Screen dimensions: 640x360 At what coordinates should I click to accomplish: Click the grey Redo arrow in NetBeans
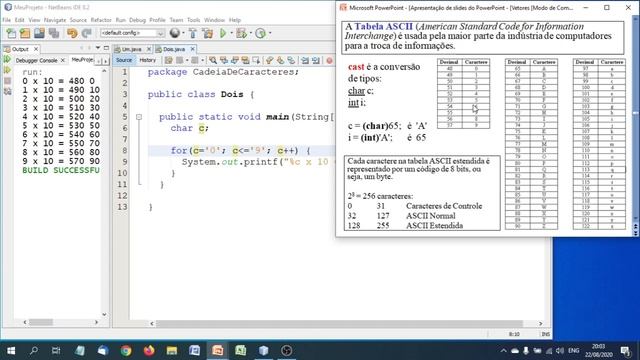pos(87,33)
